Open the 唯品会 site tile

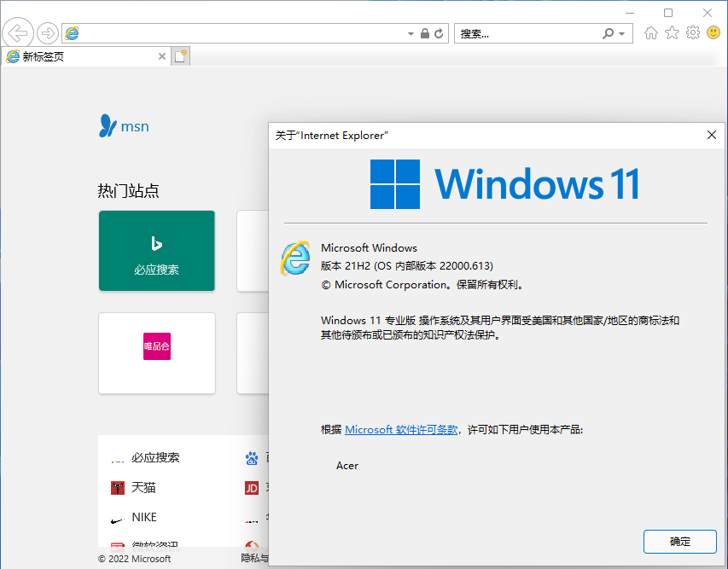click(x=157, y=352)
